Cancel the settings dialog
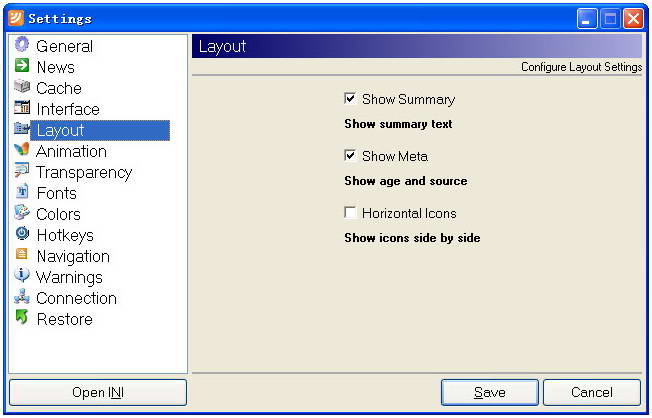Viewport: 652px width, 418px height. pos(592,392)
